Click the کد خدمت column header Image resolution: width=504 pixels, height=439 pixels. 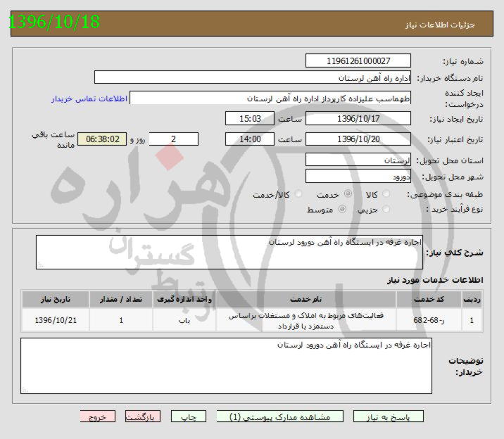pos(429,299)
